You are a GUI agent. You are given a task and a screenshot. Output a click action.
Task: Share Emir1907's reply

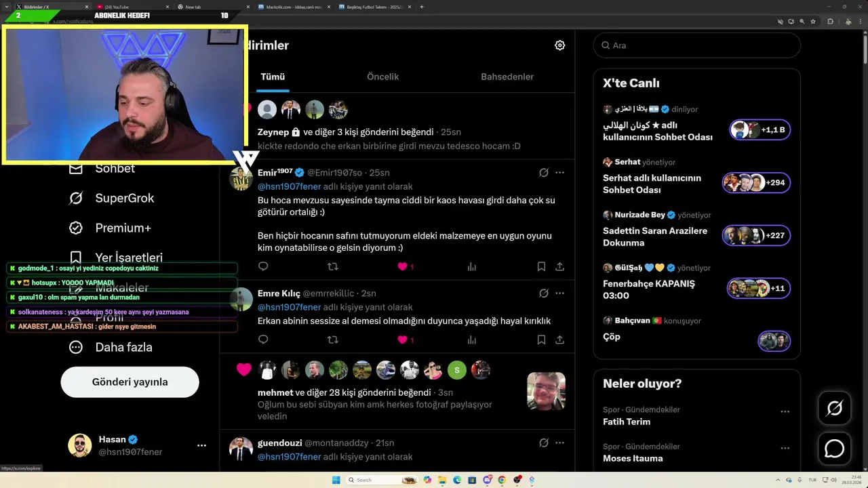coord(559,266)
